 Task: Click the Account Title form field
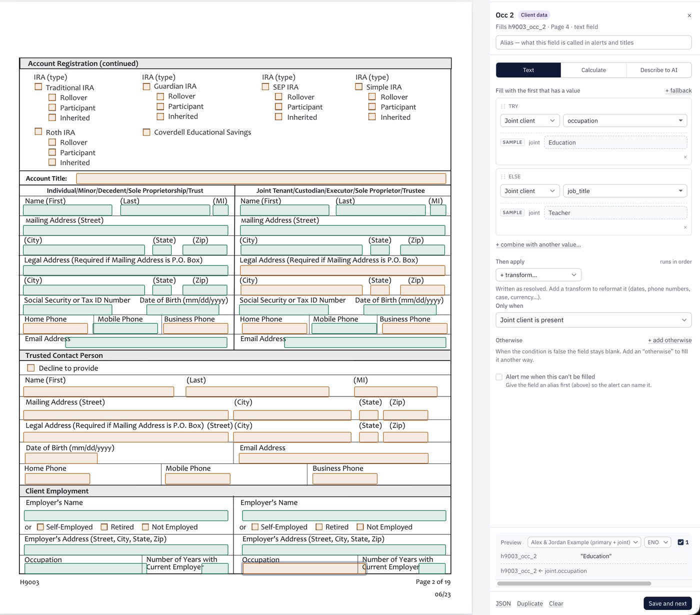coord(261,178)
